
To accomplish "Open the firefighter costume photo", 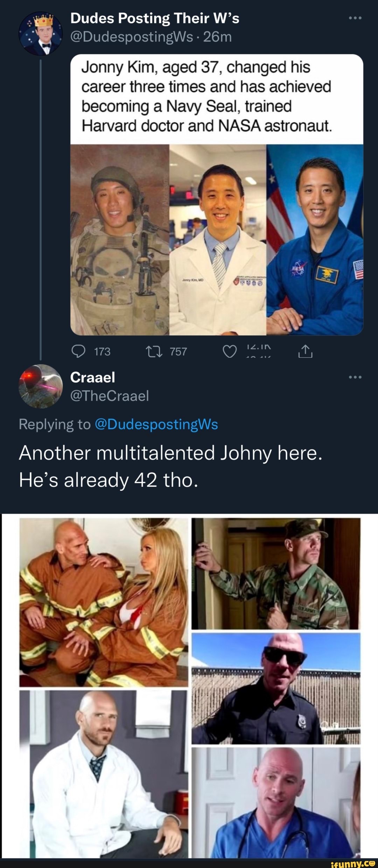I will [x=104, y=602].
